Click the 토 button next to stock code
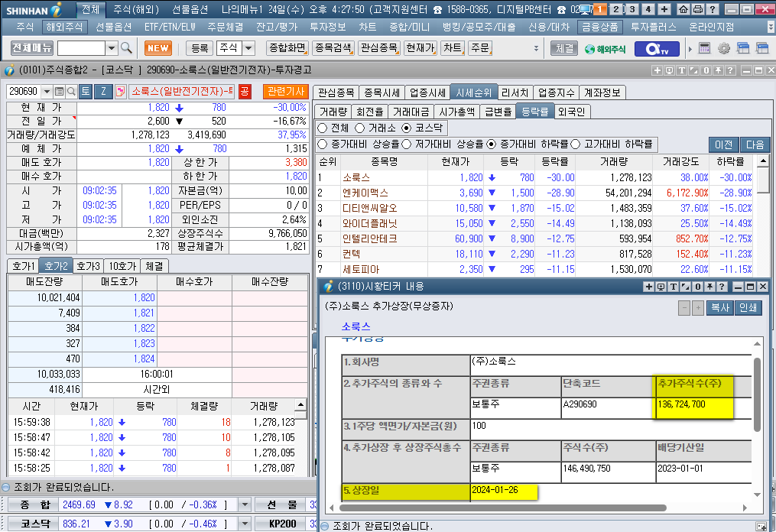Screen dimensions: 776x532 [86, 91]
